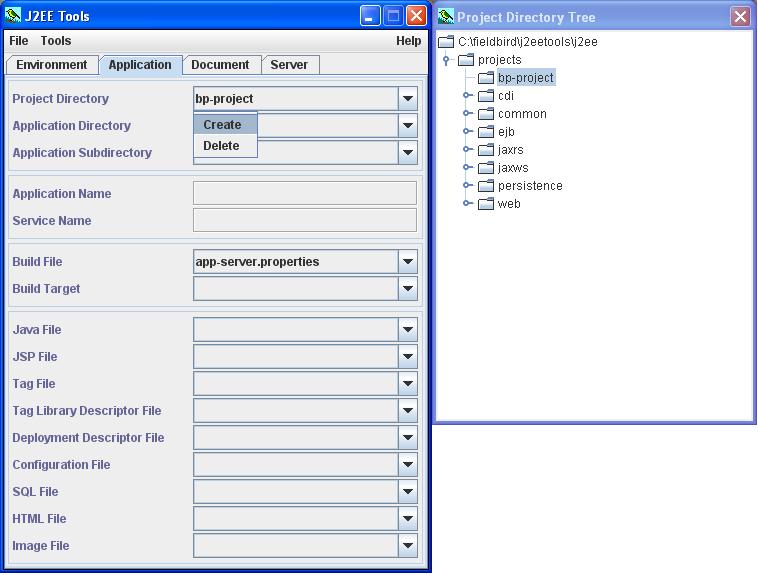
Task: Choose Delete from the popup menu
Action: 222,146
